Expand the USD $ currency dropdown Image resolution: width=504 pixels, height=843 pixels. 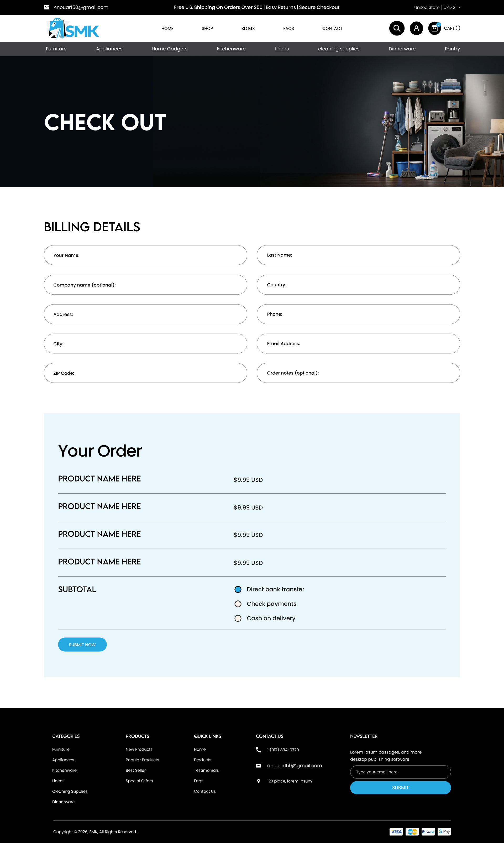(x=452, y=7)
